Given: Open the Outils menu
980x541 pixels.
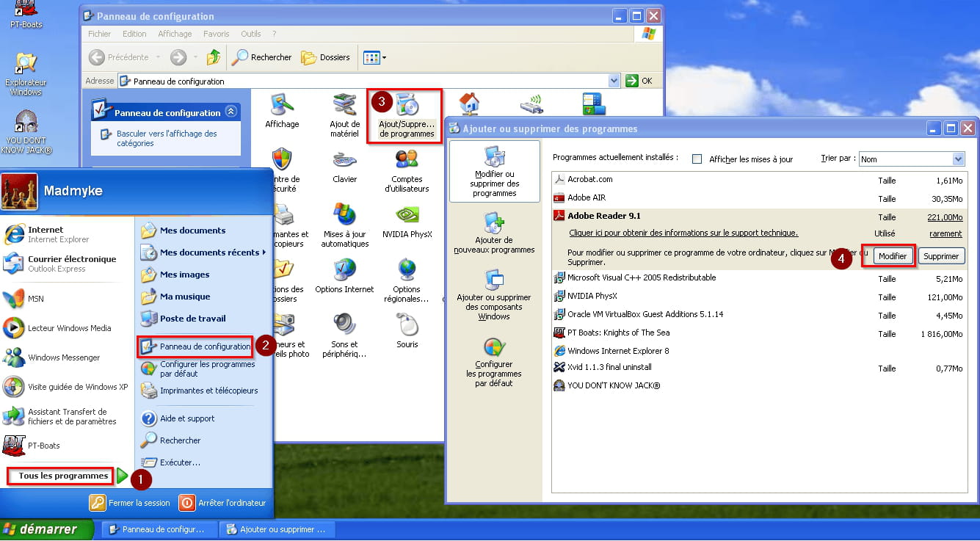Looking at the screenshot, I should tap(251, 34).
